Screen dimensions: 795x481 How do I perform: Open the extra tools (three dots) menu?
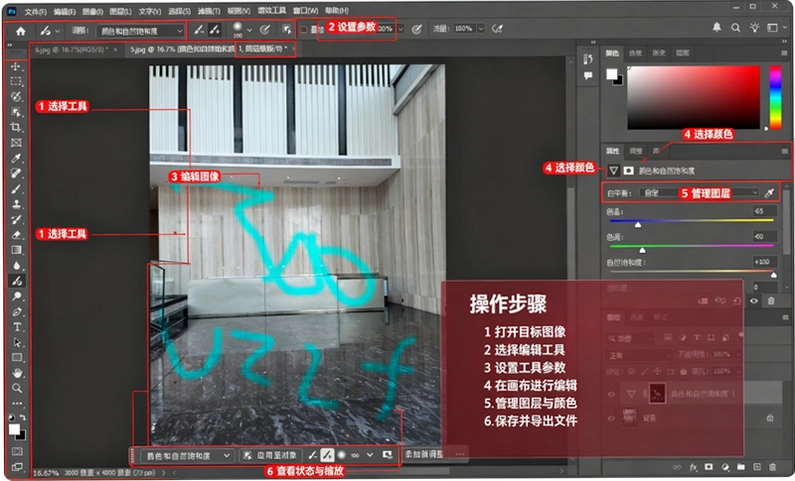point(17,403)
